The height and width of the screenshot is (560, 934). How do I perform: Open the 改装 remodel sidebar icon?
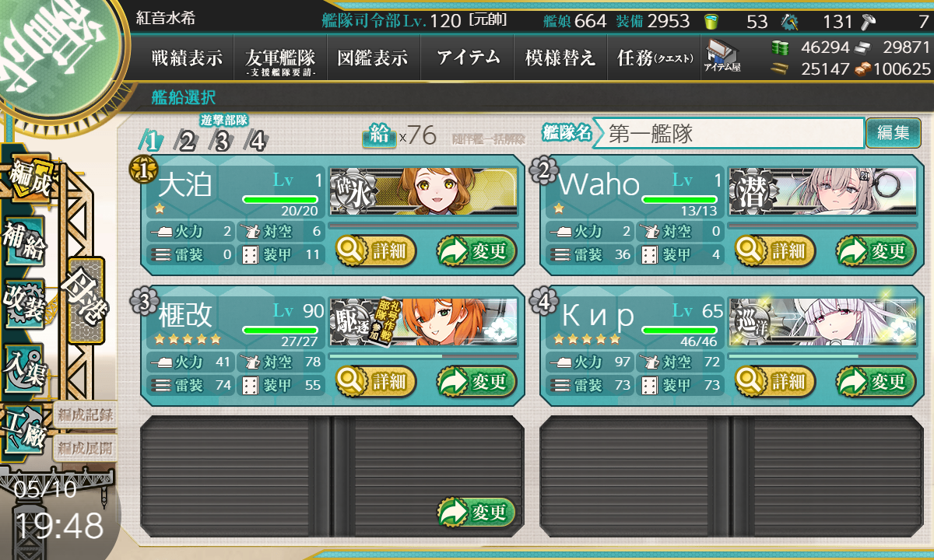click(25, 302)
